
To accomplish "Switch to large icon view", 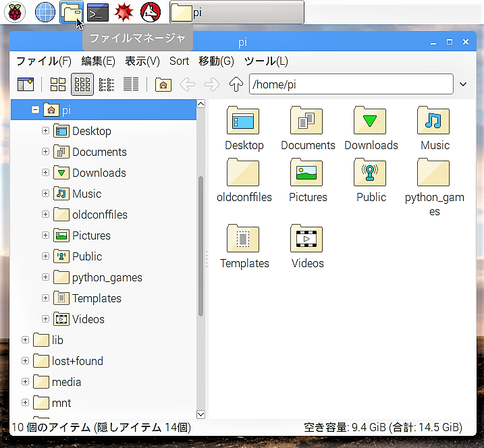I will click(x=58, y=84).
